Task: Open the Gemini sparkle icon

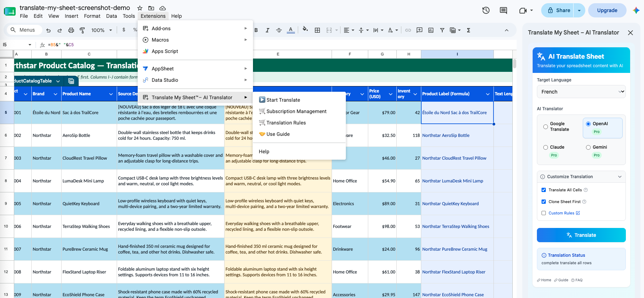Action: click(x=636, y=10)
